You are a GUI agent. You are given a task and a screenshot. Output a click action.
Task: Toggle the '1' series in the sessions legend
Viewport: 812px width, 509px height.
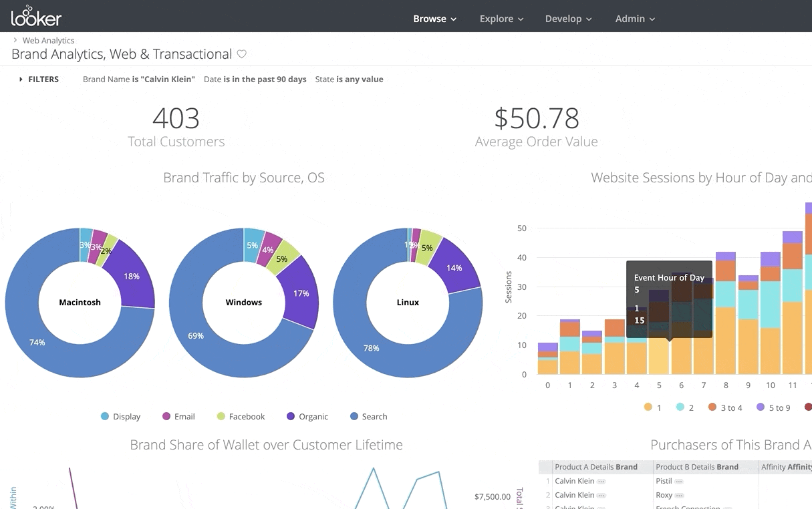pyautogui.click(x=652, y=407)
